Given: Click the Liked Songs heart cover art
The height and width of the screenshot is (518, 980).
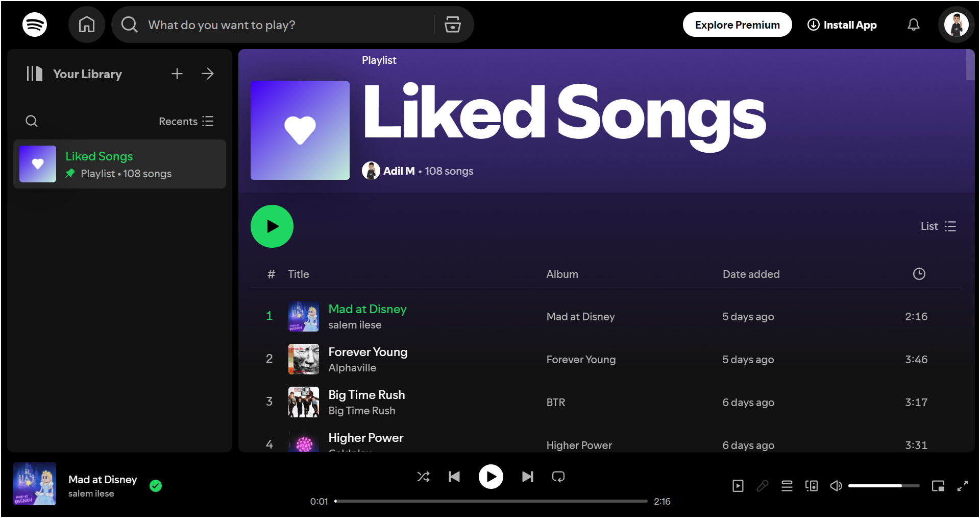Looking at the screenshot, I should pos(300,130).
